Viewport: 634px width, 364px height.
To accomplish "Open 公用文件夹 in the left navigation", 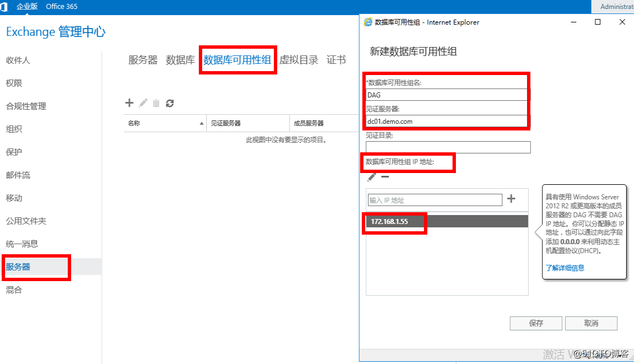I will (x=26, y=221).
